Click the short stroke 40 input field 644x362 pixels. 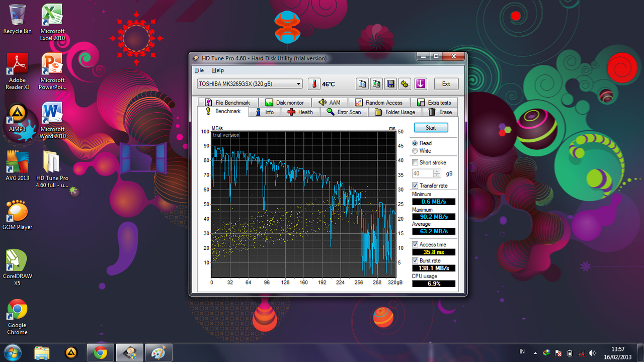click(423, 173)
